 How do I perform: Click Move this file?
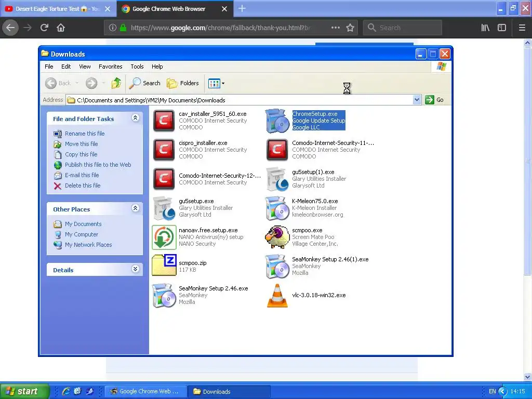pos(82,144)
